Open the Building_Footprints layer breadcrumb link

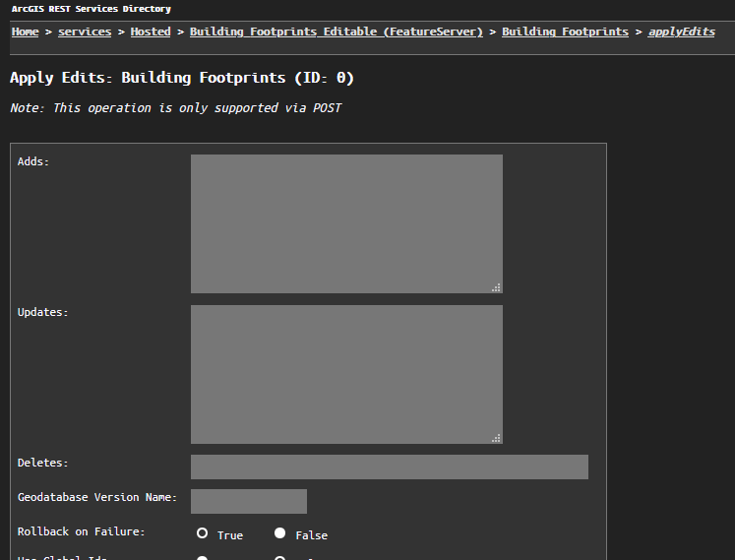click(x=566, y=31)
